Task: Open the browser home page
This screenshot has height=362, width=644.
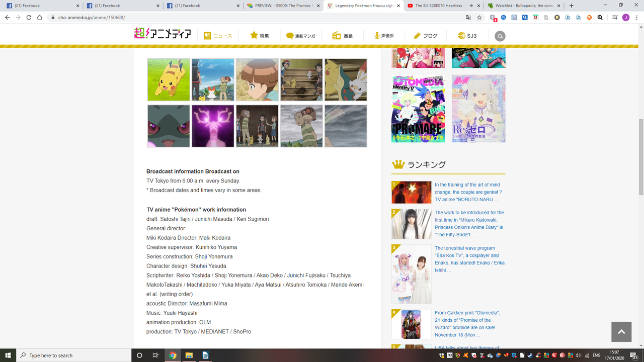Action: (x=40, y=17)
